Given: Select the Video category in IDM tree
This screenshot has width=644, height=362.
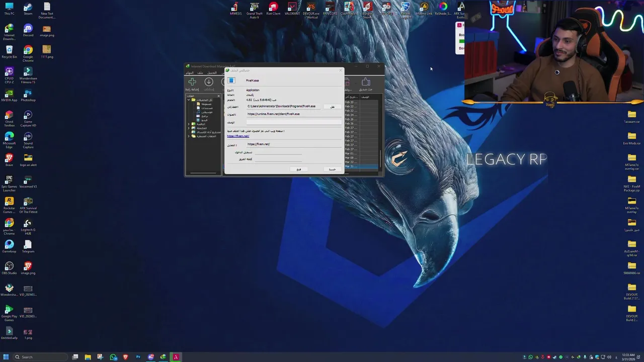Looking at the screenshot, I should [x=202, y=120].
